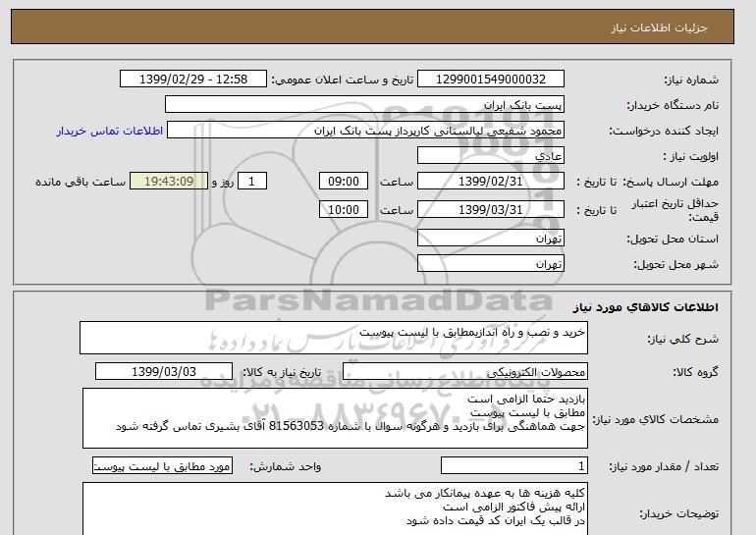756x535 pixels.
Task: Click the quantity field showing 1
Action: click(513, 465)
